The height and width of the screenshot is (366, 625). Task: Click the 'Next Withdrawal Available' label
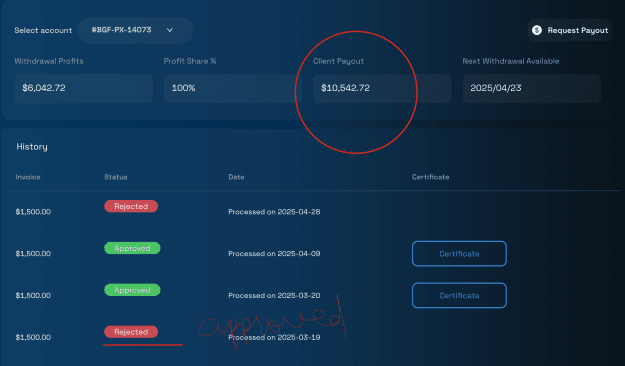click(511, 61)
